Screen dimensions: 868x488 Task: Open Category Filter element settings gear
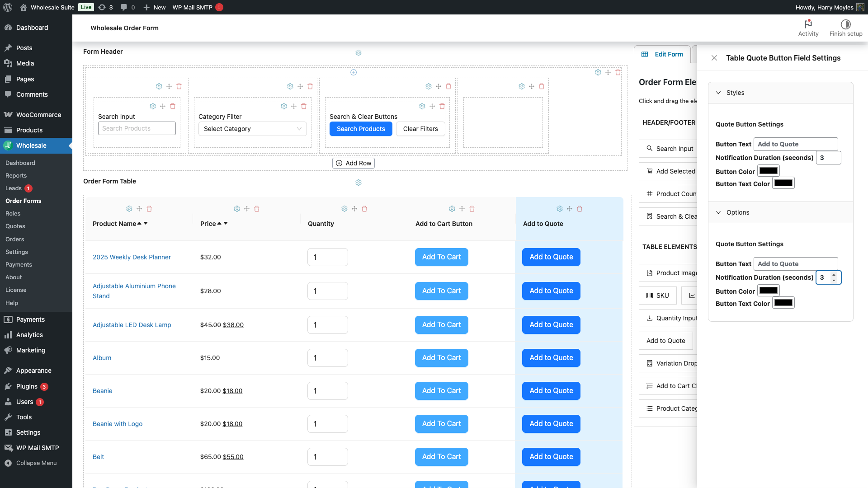[284, 106]
